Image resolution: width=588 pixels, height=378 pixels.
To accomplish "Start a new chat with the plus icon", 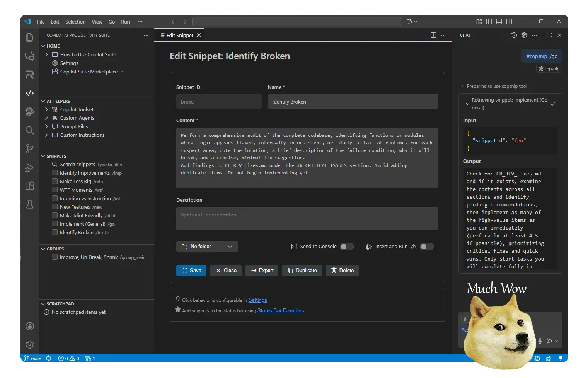I will point(504,35).
